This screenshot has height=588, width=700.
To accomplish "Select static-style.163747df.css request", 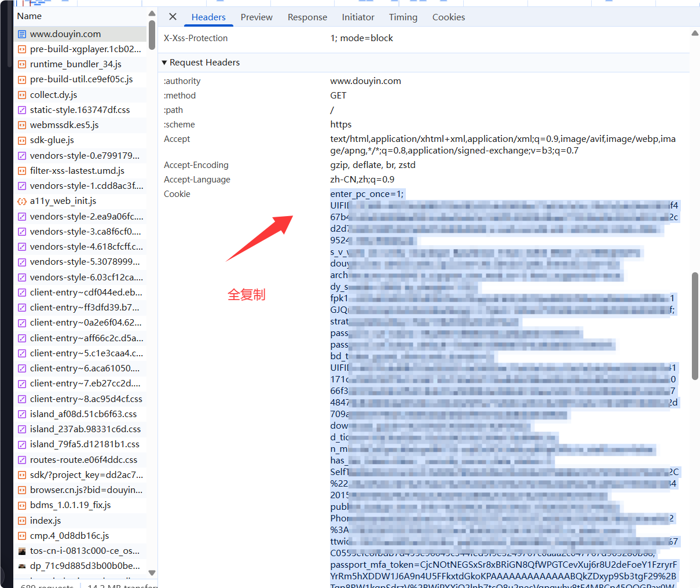I will coord(80,110).
